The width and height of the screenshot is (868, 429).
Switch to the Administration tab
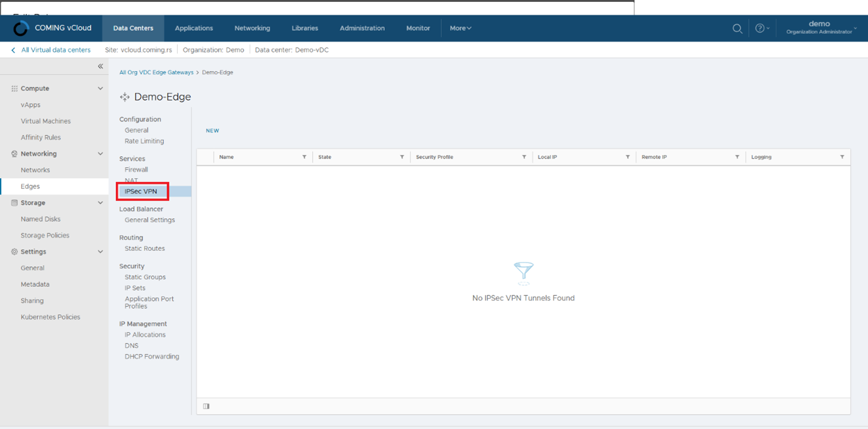click(x=362, y=28)
